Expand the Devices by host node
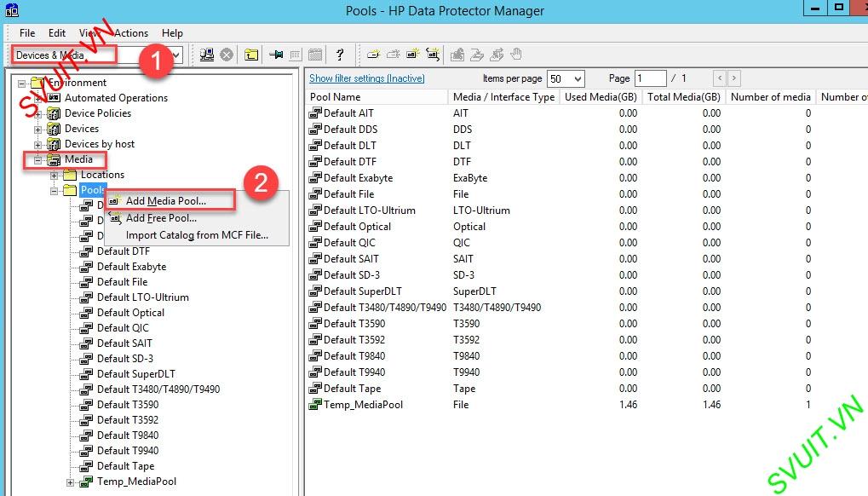The width and height of the screenshot is (868, 496). [x=37, y=145]
